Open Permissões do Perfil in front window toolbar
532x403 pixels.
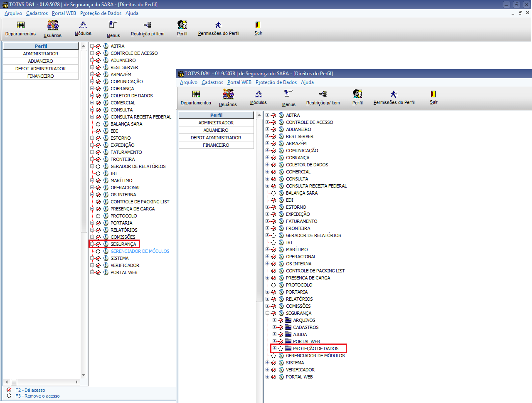point(394,98)
